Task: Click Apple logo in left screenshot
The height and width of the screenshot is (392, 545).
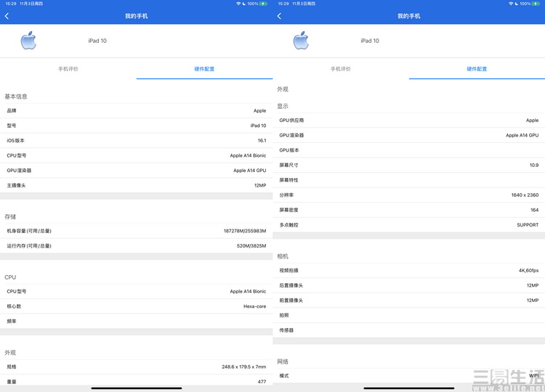Action: click(28, 41)
